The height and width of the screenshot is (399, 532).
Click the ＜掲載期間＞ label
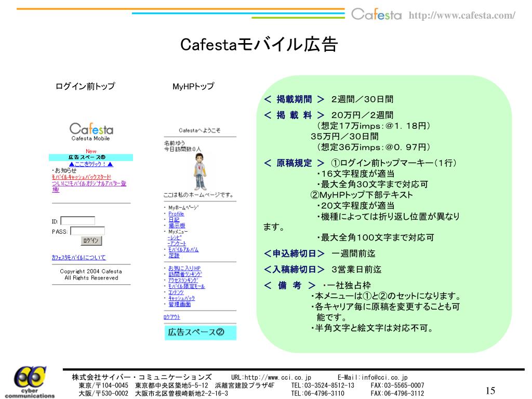point(294,99)
